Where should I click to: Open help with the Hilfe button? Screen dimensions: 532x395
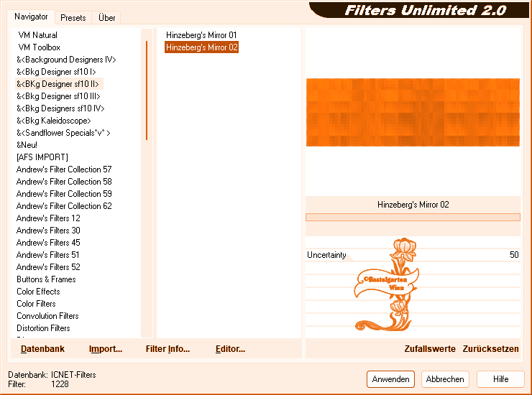coord(500,379)
